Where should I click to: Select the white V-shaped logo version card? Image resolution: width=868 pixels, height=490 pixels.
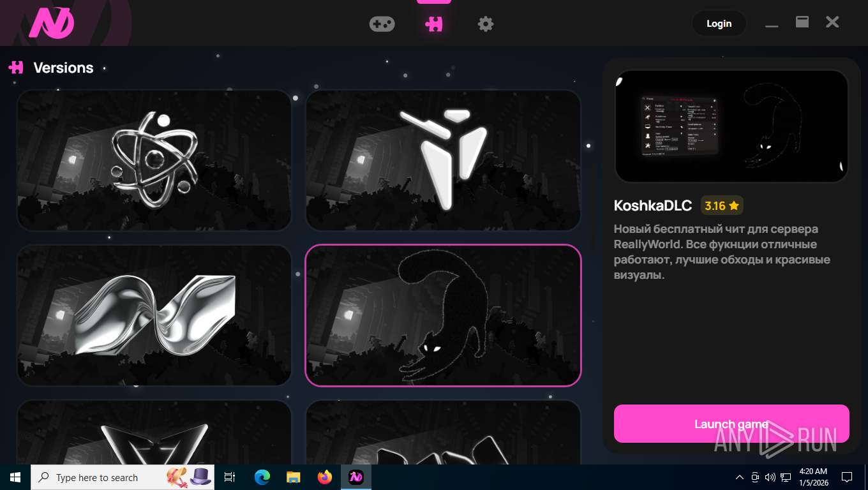pos(444,160)
